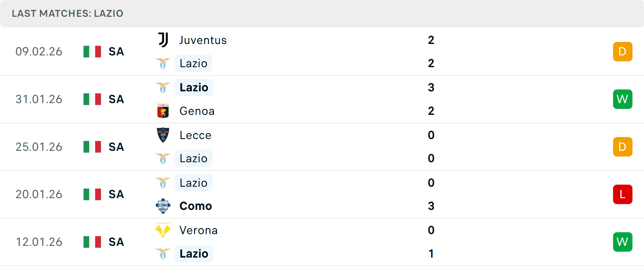
Task: Click the Lazio logo in the Verona match row
Action: (163, 254)
